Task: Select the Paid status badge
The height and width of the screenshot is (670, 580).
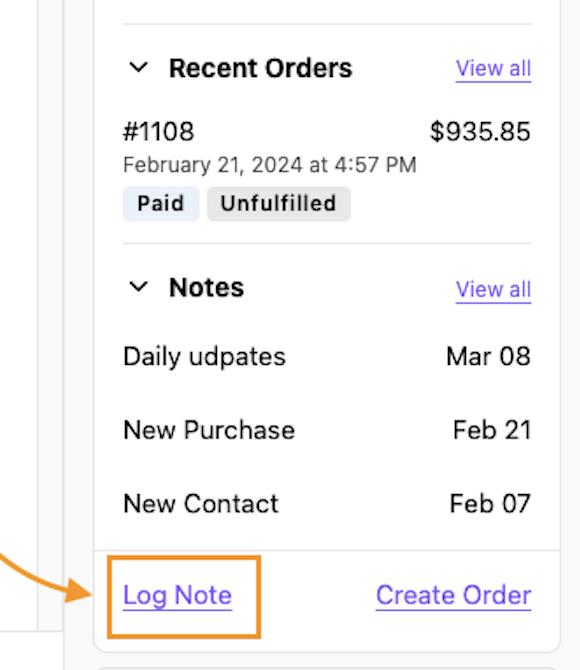Action: tap(161, 203)
